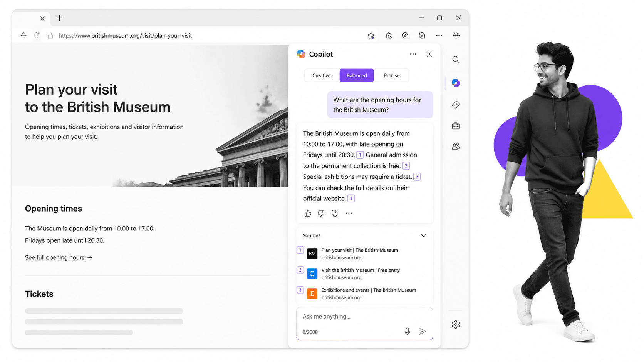This screenshot has width=644, height=362.
Task: Dislike the response with thumbs down
Action: 321,213
